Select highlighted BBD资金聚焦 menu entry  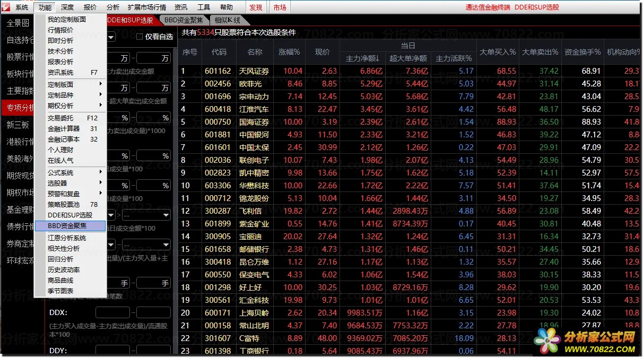tap(70, 226)
